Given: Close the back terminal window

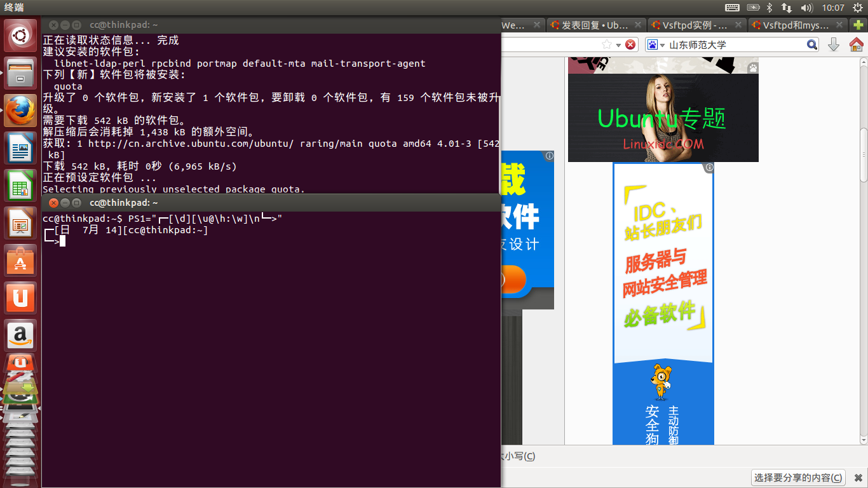Looking at the screenshot, I should coord(53,25).
